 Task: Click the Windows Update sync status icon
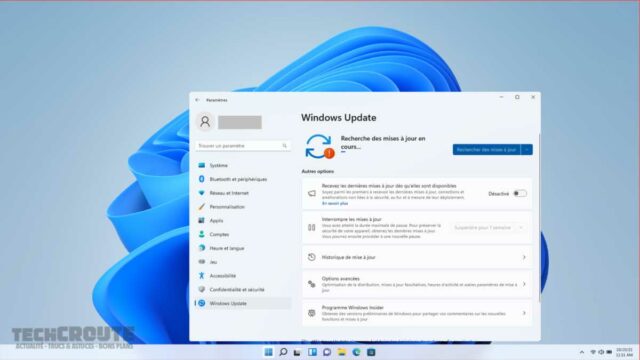click(x=320, y=147)
